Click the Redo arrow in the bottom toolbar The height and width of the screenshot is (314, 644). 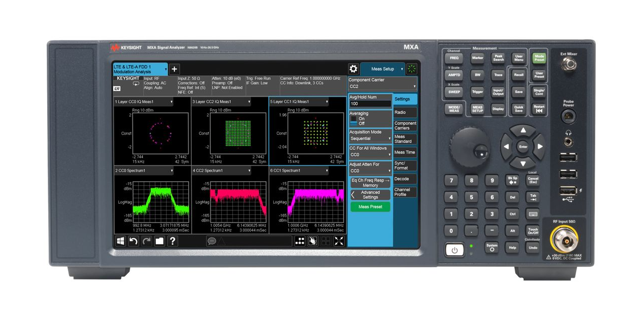tap(146, 241)
